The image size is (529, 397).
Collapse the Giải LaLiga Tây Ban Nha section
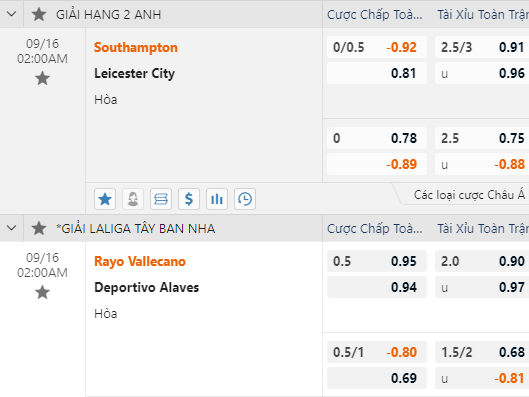pyautogui.click(x=11, y=228)
